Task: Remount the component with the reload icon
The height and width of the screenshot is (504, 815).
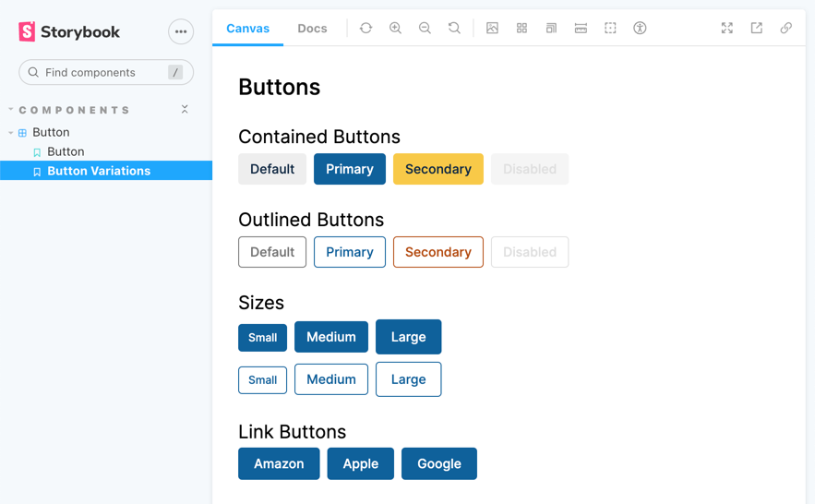Action: [366, 29]
